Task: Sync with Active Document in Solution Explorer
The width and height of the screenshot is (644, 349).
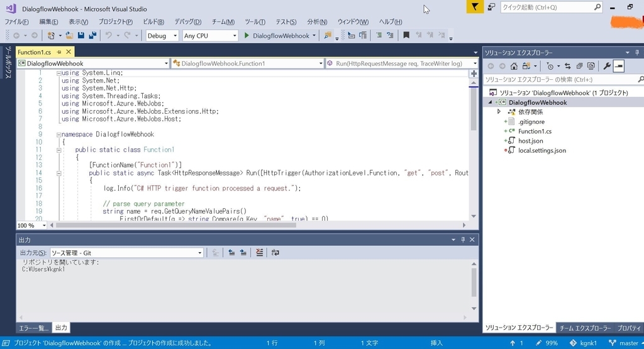Action: [568, 66]
